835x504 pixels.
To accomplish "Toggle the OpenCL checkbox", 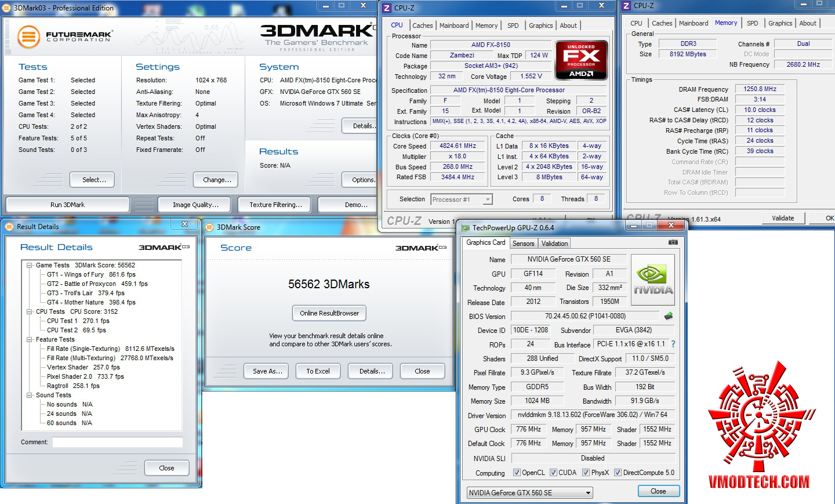I will (x=517, y=473).
